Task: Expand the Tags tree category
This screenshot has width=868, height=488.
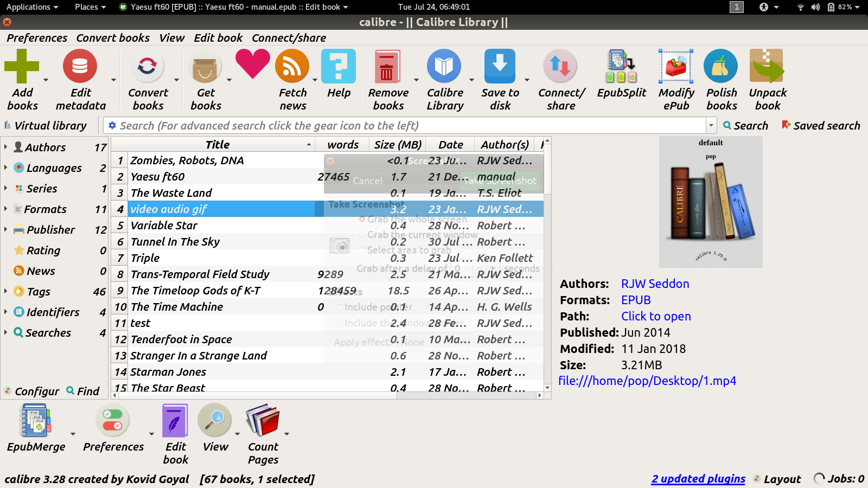Action: (x=5, y=291)
